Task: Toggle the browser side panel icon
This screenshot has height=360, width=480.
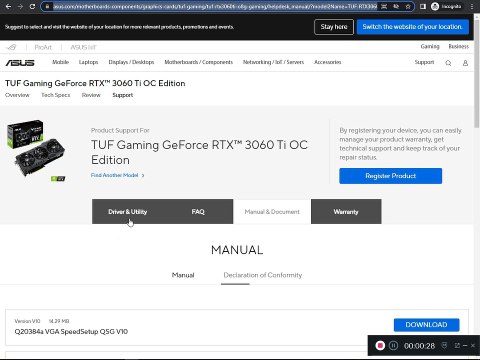Action: tap(423, 6)
